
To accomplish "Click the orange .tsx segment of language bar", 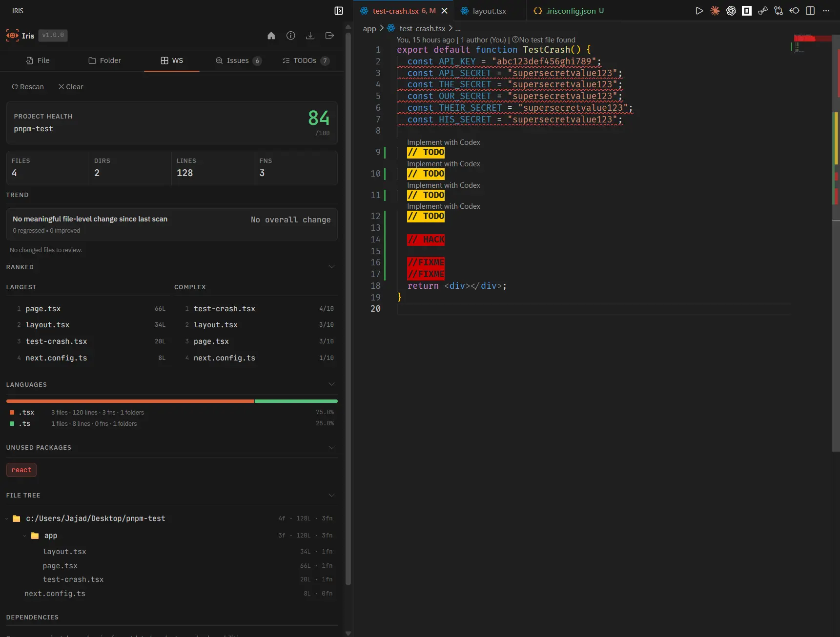I will point(130,401).
